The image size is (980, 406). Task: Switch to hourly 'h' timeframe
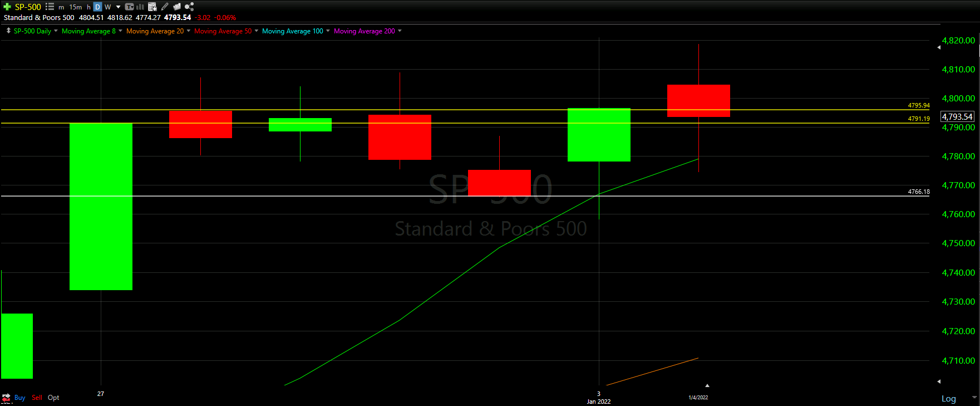pyautogui.click(x=88, y=7)
